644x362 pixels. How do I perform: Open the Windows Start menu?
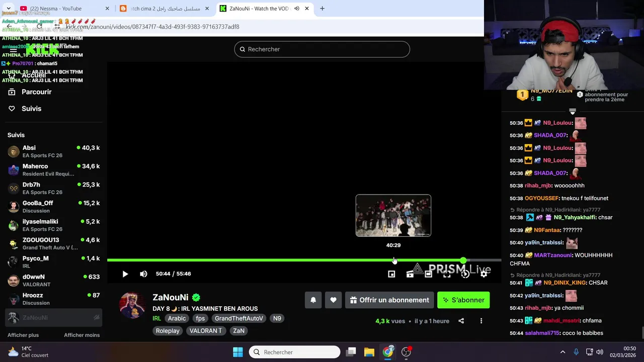point(238,352)
